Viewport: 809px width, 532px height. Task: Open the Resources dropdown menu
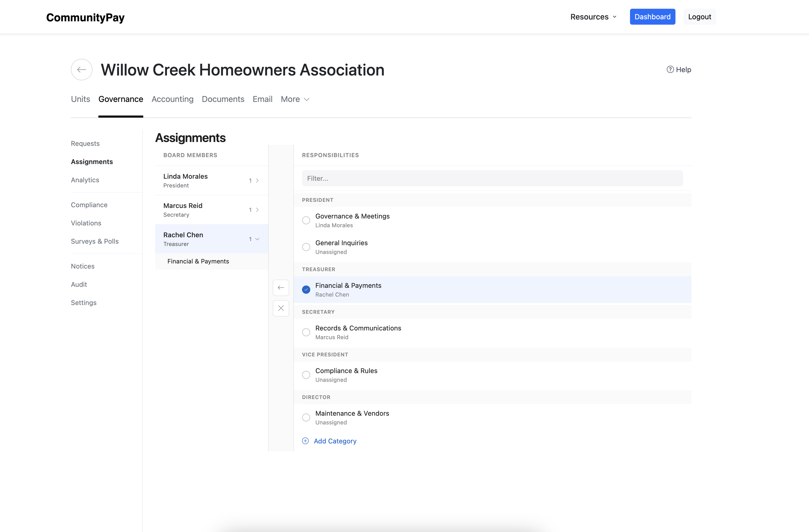tap(593, 17)
